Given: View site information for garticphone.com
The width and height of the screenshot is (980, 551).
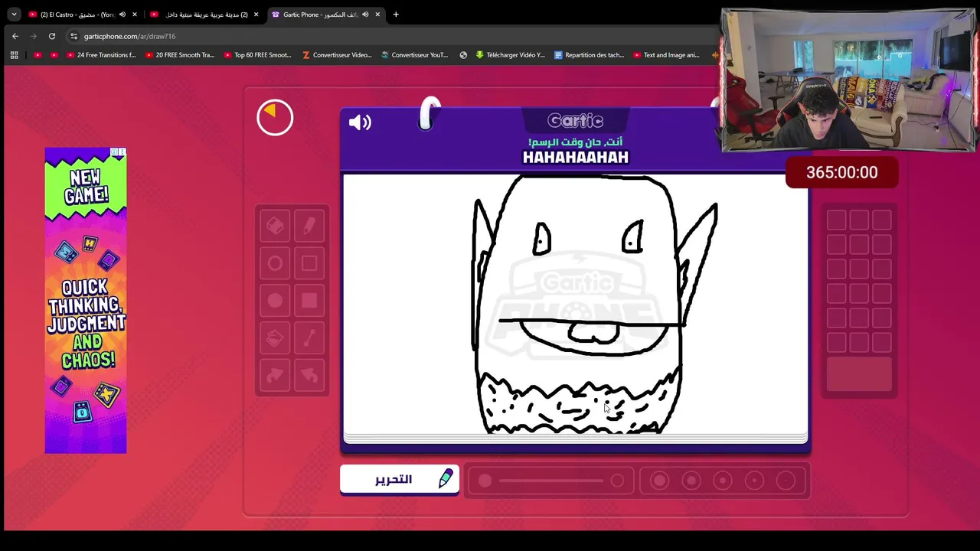Looking at the screenshot, I should coord(73,36).
